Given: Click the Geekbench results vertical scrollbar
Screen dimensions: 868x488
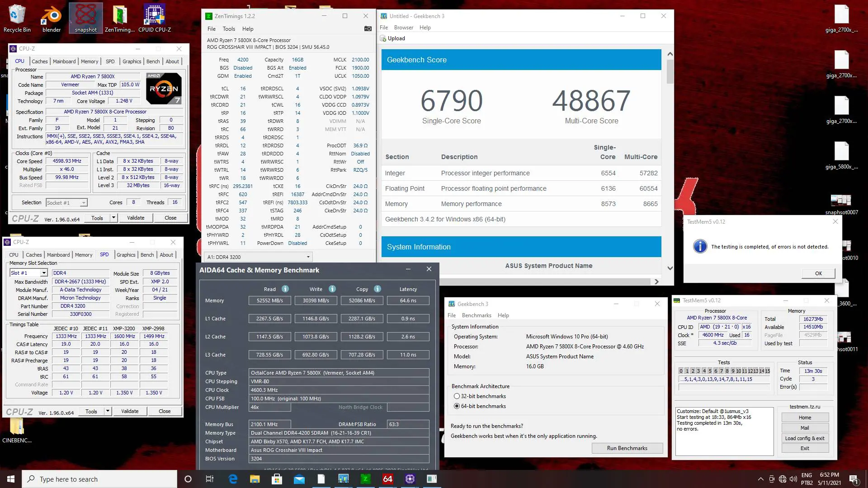Looking at the screenshot, I should pyautogui.click(x=670, y=72).
